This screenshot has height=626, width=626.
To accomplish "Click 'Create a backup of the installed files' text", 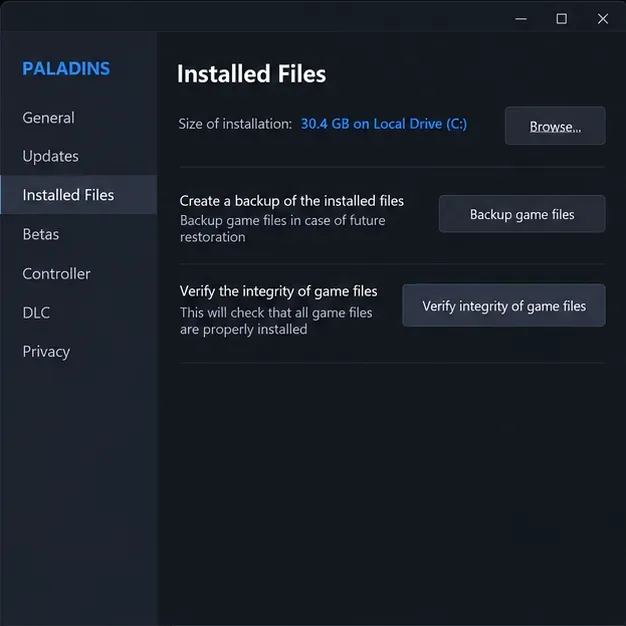I will (x=292, y=201).
